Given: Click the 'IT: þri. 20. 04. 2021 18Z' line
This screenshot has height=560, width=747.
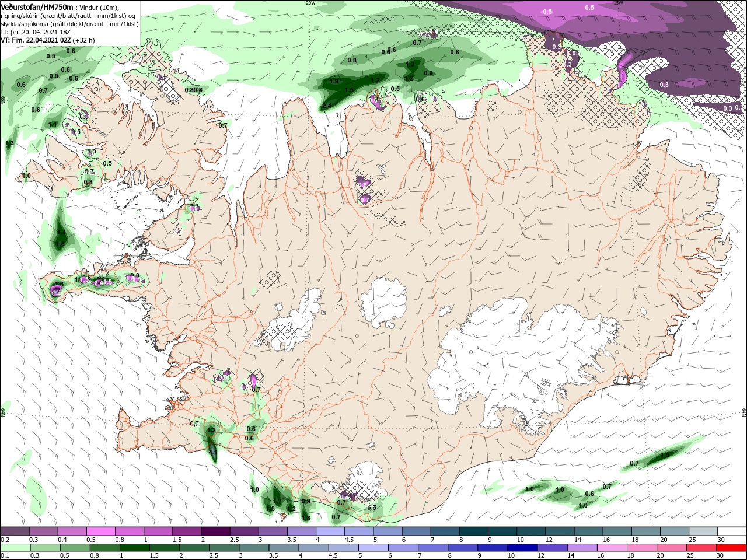Looking at the screenshot, I should [x=36, y=32].
